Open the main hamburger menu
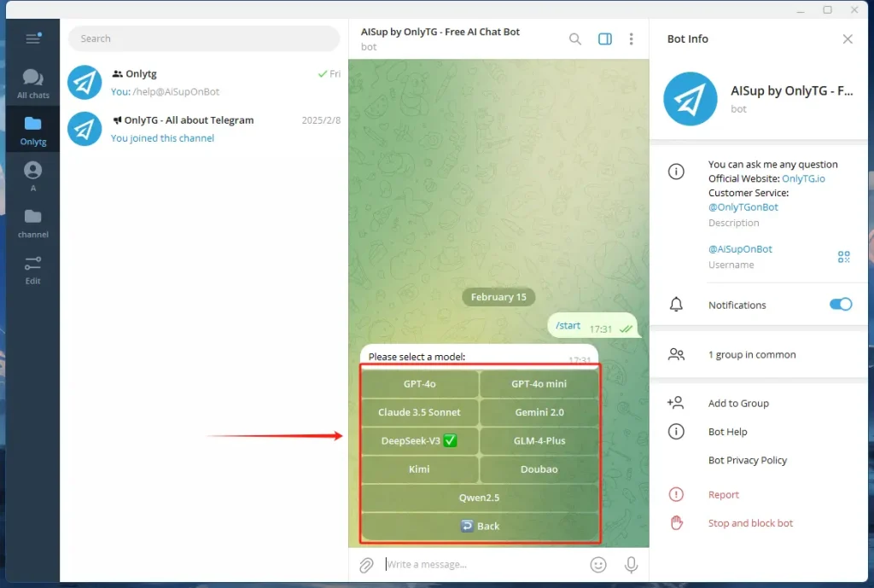Viewport: 874px width, 588px height. (32, 38)
